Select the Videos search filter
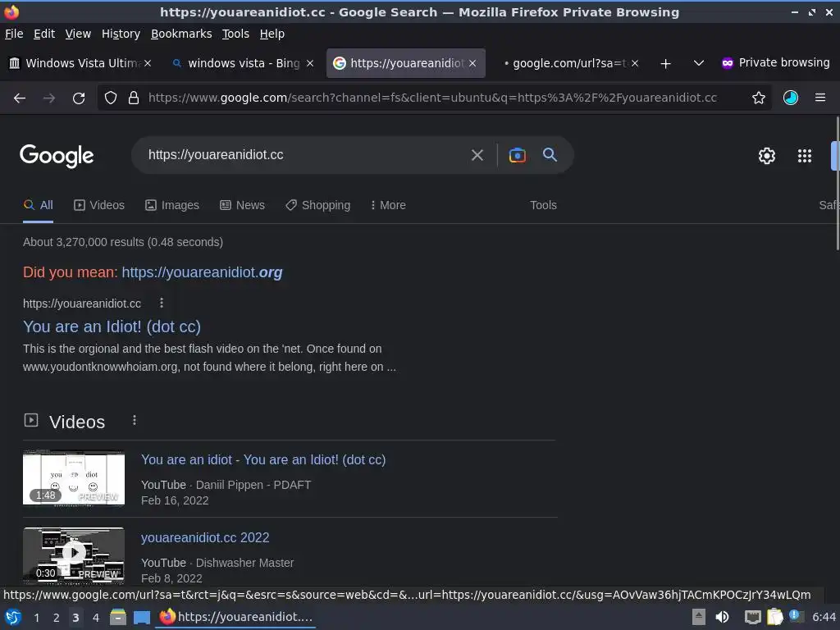This screenshot has height=630, width=840. pos(99,205)
